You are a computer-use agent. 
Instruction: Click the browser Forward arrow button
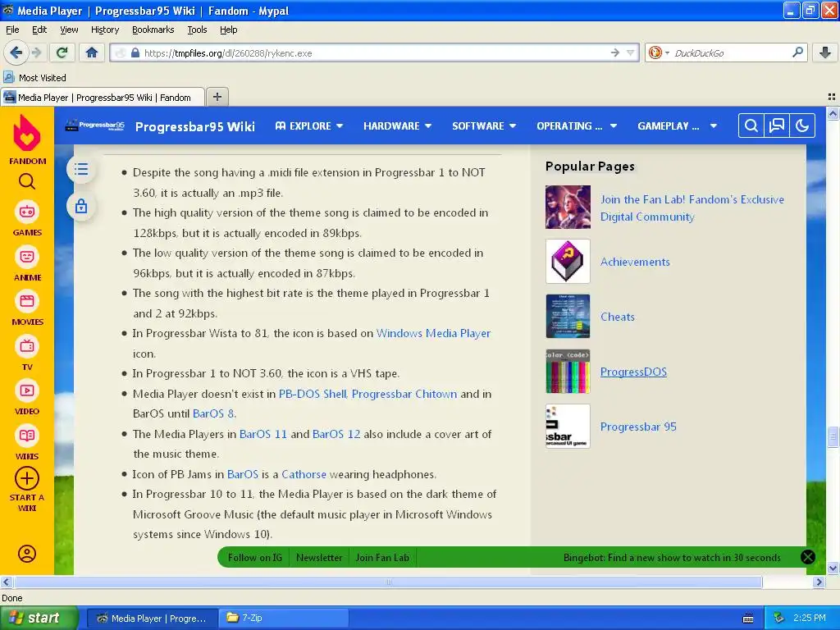point(37,52)
